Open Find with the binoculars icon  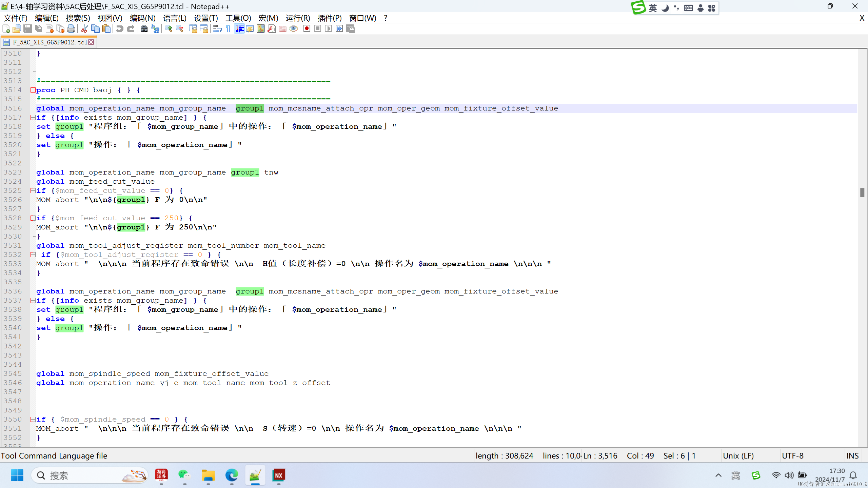[144, 29]
